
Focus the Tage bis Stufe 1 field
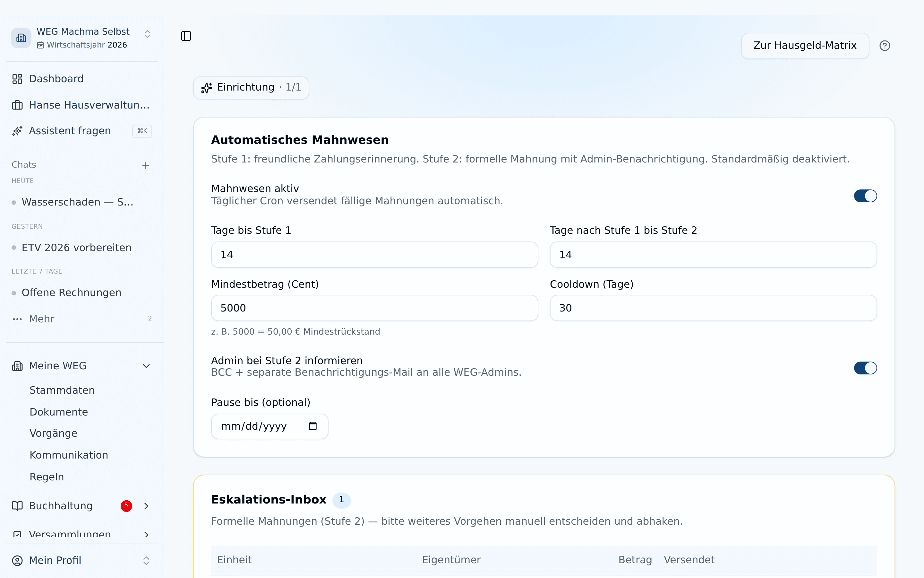point(374,254)
